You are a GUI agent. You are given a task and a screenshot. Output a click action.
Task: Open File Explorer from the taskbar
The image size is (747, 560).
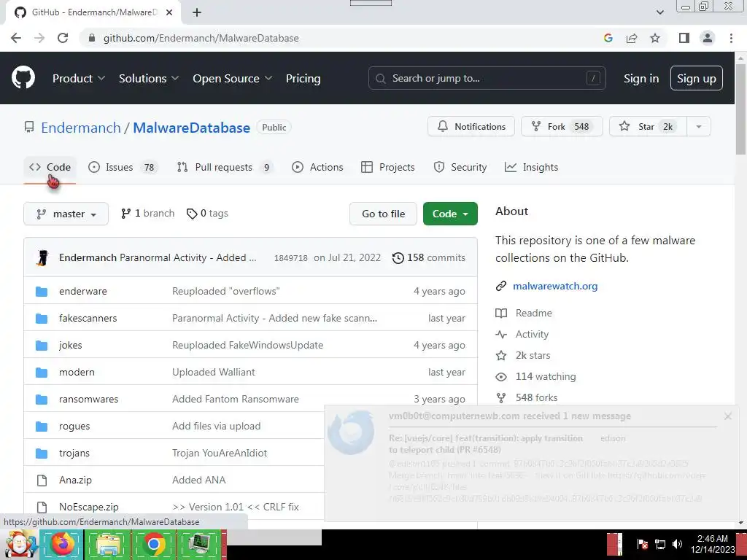pyautogui.click(x=108, y=544)
